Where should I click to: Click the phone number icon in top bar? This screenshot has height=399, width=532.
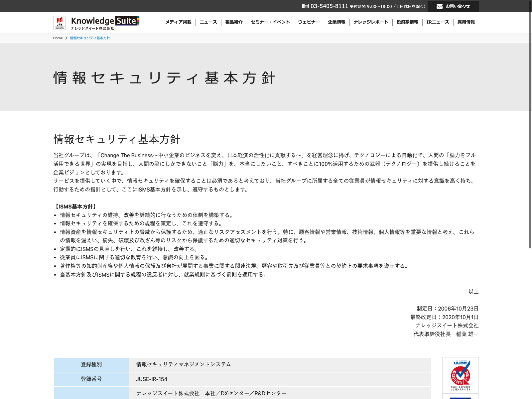pos(305,6)
